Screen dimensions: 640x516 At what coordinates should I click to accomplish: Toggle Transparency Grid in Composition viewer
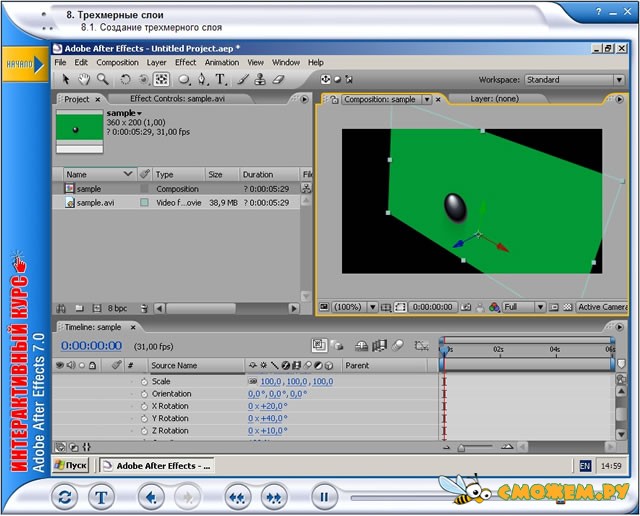click(567, 307)
